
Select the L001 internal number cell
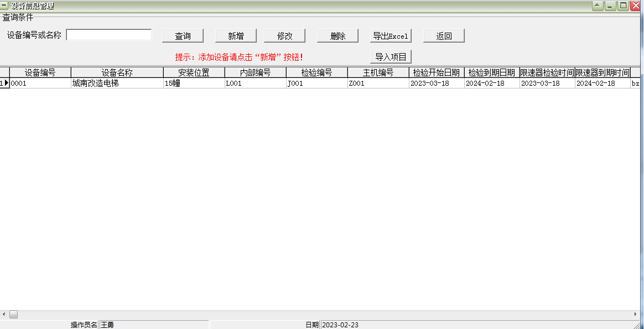(x=256, y=83)
